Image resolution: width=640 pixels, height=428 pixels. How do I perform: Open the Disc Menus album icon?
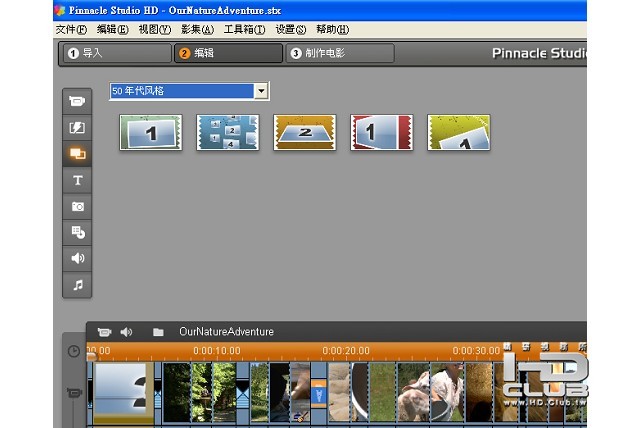(x=77, y=232)
